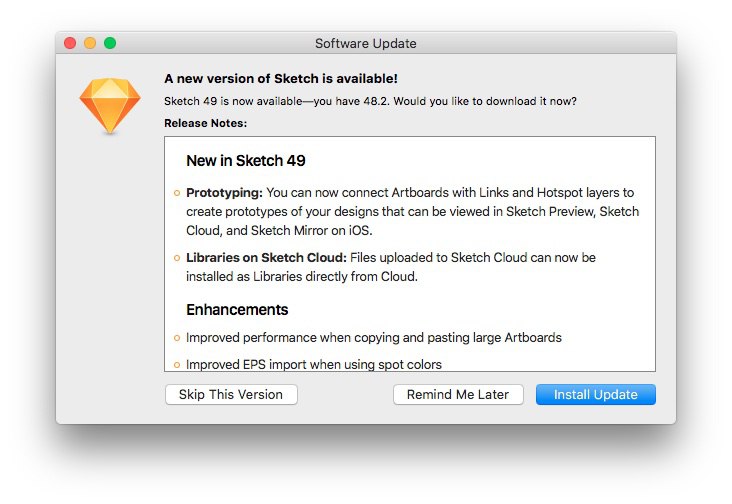
Task: Skip This Version of Sketch
Action: click(231, 394)
